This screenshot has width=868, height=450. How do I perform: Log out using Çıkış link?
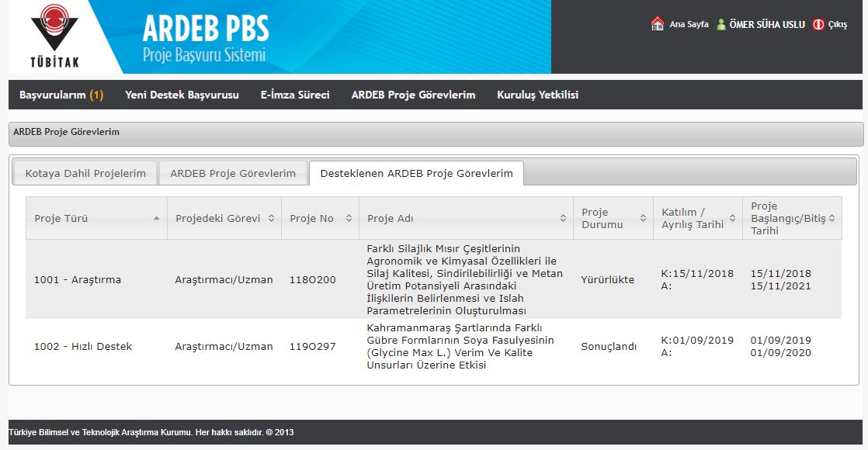point(837,24)
